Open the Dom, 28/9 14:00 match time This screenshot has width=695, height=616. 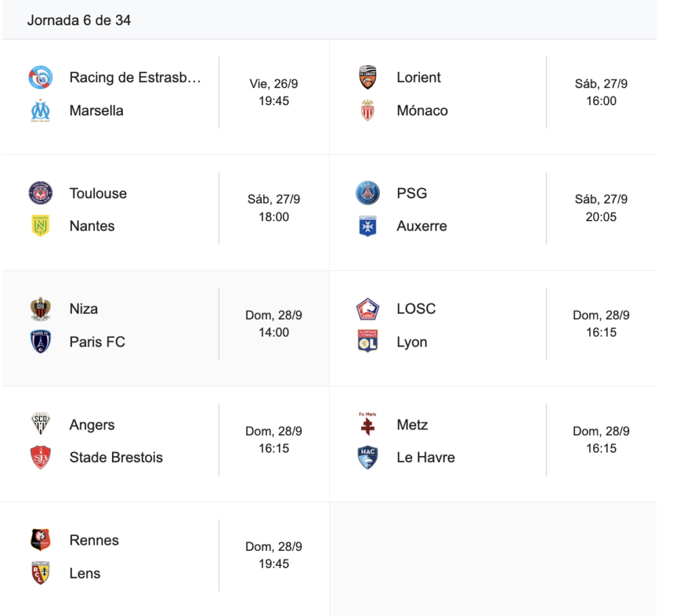(274, 324)
